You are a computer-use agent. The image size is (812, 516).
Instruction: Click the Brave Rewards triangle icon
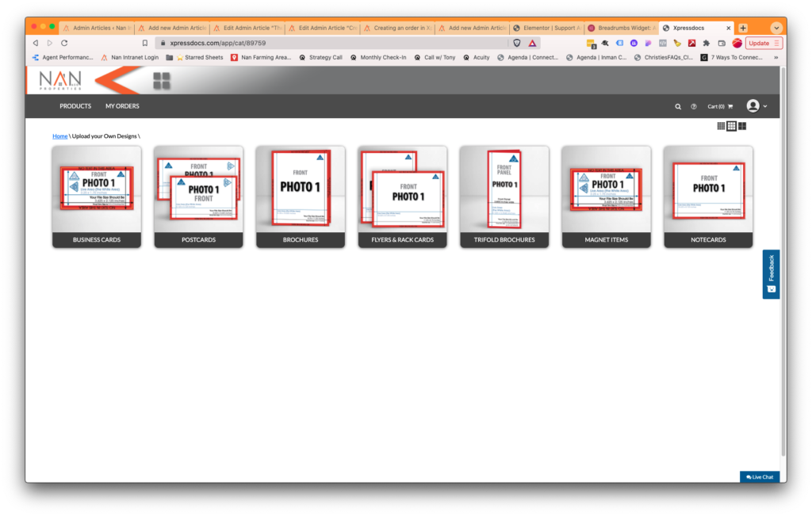tap(532, 43)
